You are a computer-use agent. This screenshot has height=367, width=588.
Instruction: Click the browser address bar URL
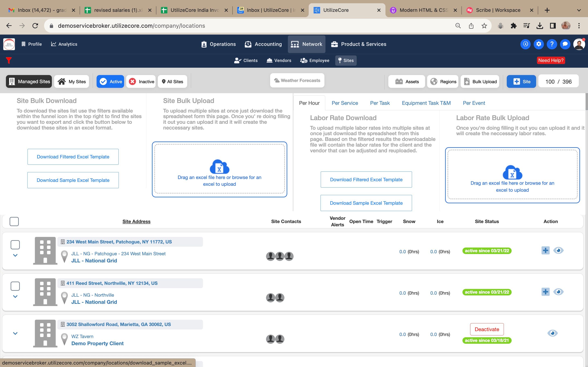131,26
